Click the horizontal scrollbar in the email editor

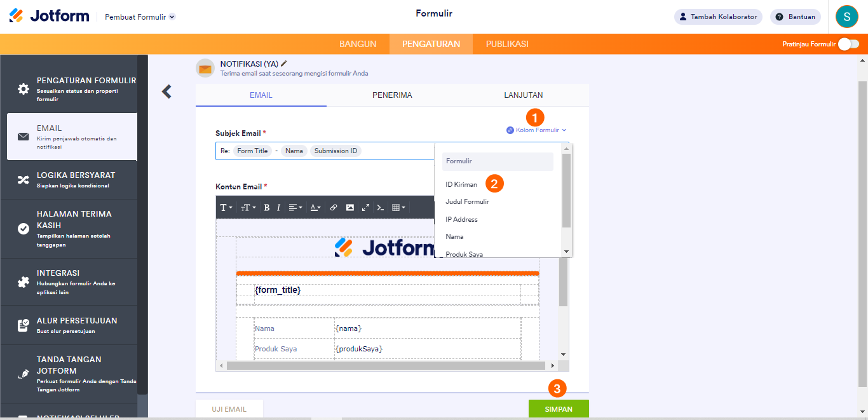pyautogui.click(x=386, y=366)
